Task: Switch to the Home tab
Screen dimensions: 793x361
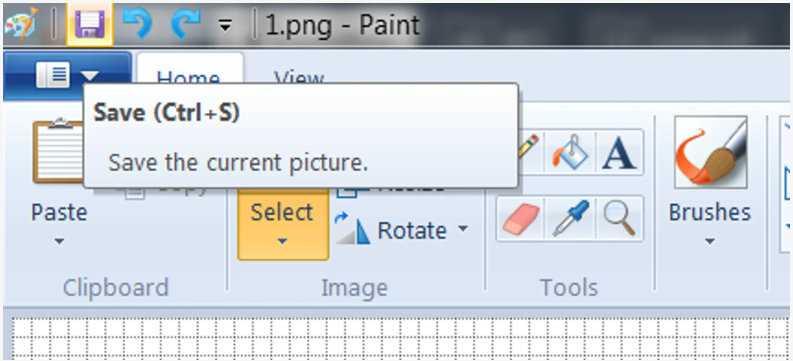Action: click(x=189, y=77)
